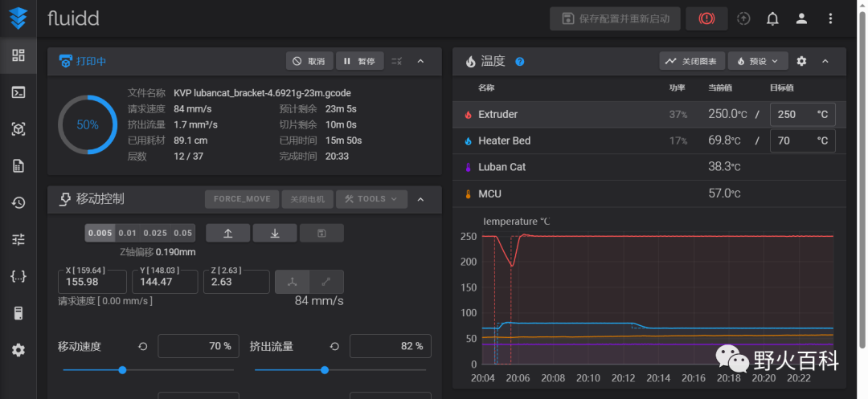Open settings gear in the sidebar

[18, 350]
